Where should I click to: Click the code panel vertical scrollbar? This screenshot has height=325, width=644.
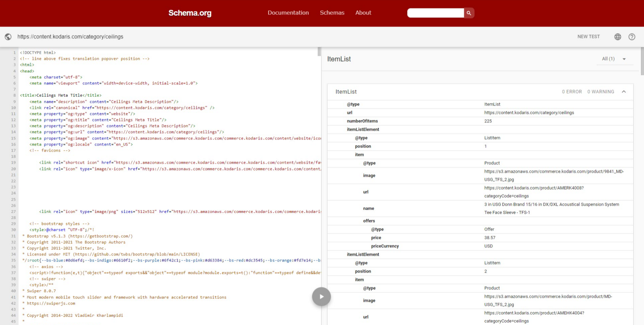tap(319, 52)
